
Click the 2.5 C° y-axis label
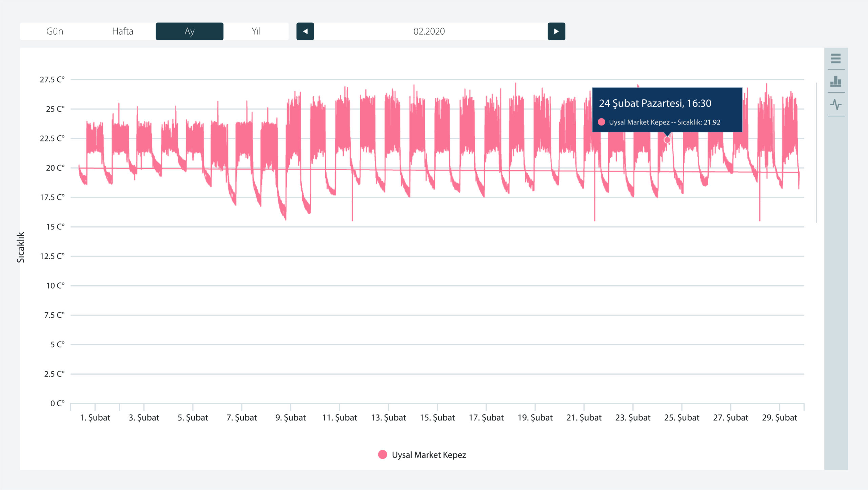coord(54,374)
